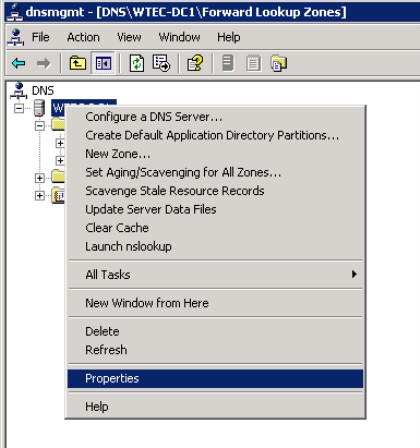This screenshot has height=448, width=420.
Task: Click the Help question mark toolbar icon
Action: 195,63
